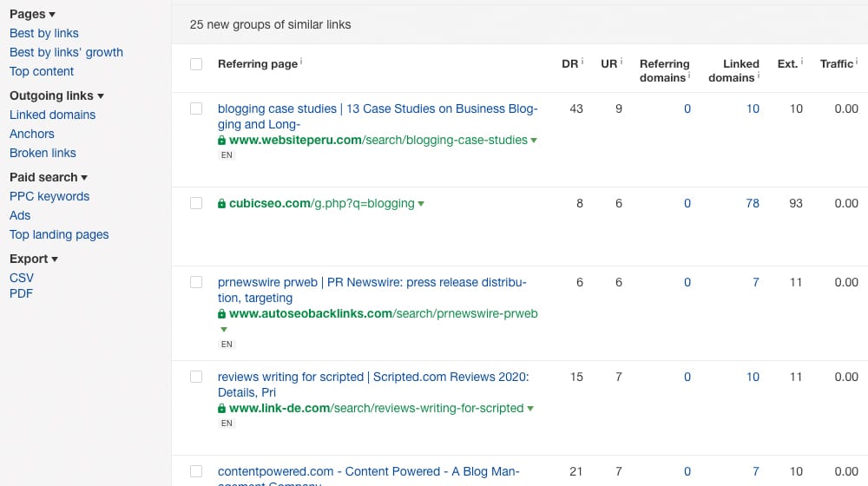Click linked domains value 10 in link-de row
The image size is (868, 486).
[753, 377]
